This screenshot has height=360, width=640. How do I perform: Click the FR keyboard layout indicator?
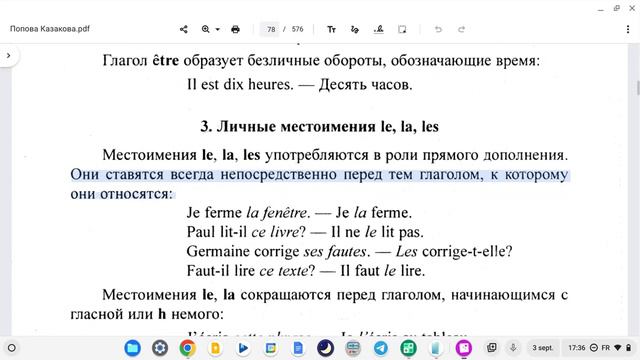(606, 348)
